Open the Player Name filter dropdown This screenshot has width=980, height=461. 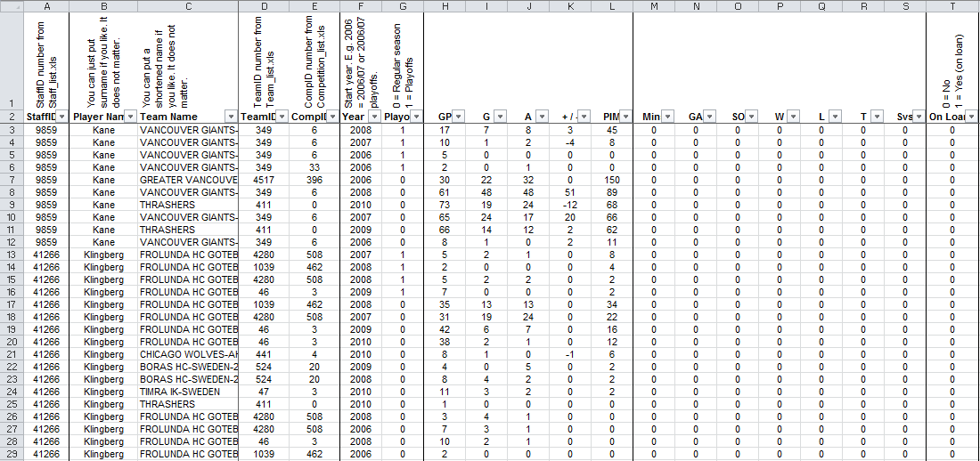click(131, 117)
